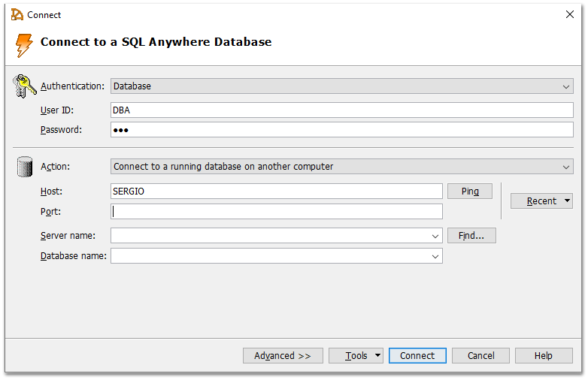Click the Connect button
This screenshot has height=380, width=588.
pyautogui.click(x=417, y=356)
